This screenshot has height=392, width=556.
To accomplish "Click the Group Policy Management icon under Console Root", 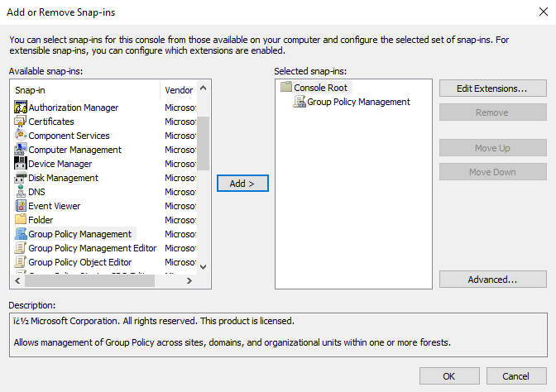I will (300, 102).
